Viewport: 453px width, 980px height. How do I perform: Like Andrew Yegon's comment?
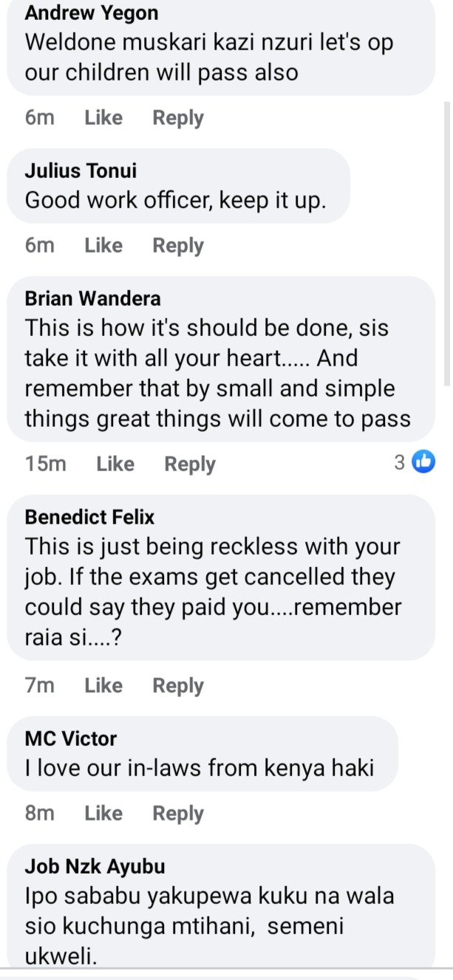103,117
